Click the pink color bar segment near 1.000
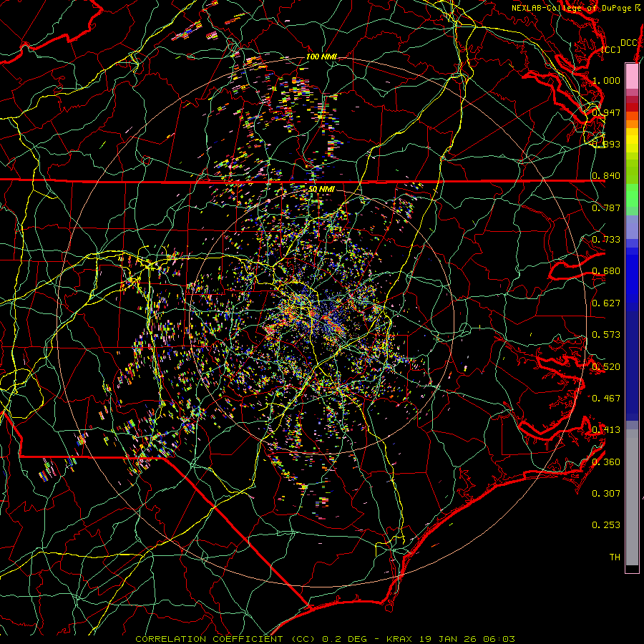 (632, 76)
